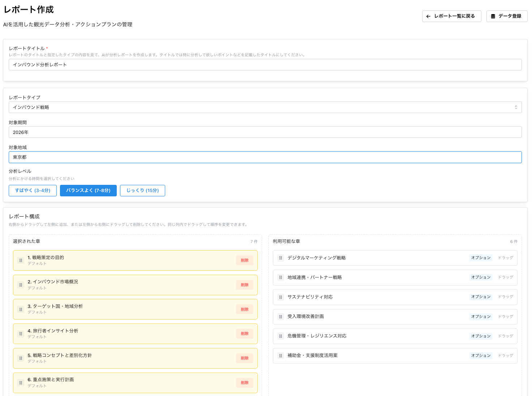This screenshot has width=532, height=396.
Task: Delete chapter 6. 重点施策と実行計画
Action: click(x=245, y=383)
